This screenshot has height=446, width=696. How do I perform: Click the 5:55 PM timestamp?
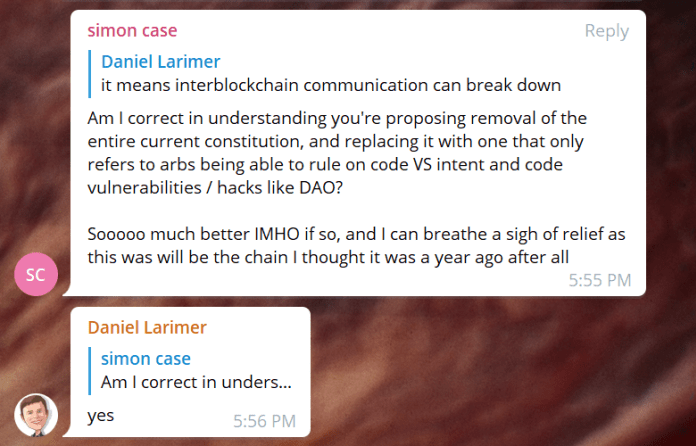click(599, 281)
